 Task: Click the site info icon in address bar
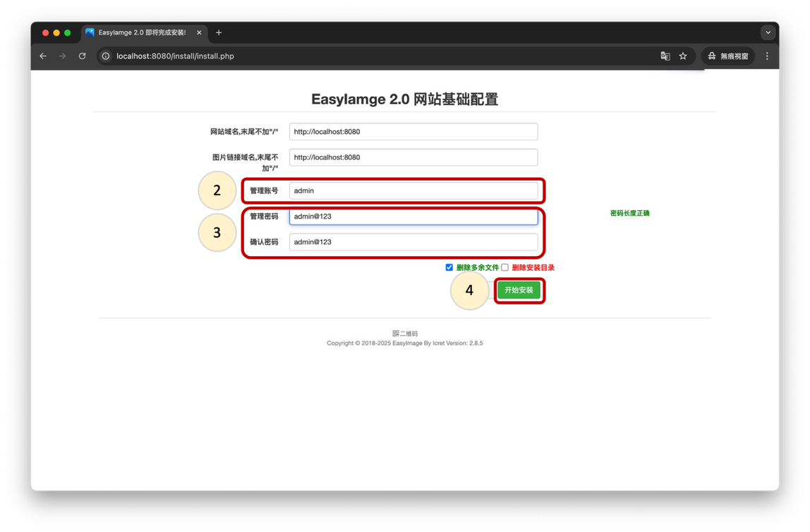(x=104, y=56)
